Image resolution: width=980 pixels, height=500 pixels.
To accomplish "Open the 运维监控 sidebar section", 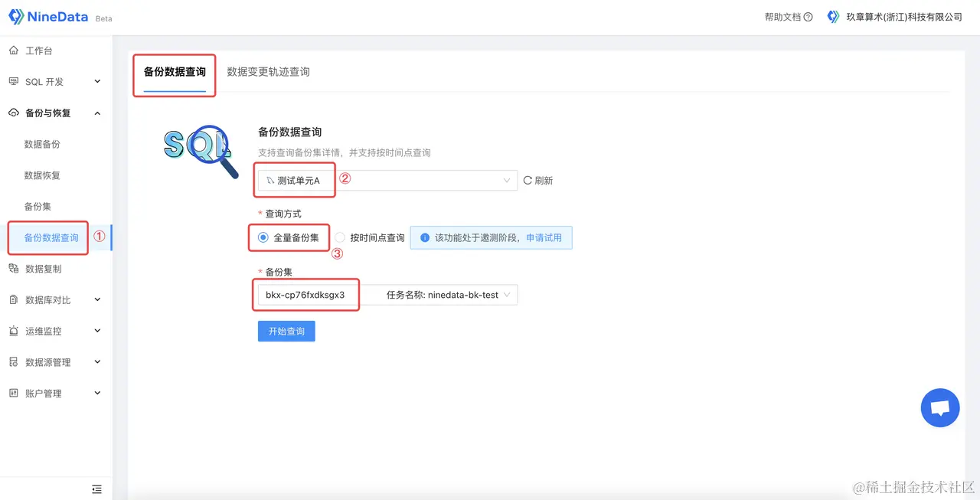I will click(46, 330).
